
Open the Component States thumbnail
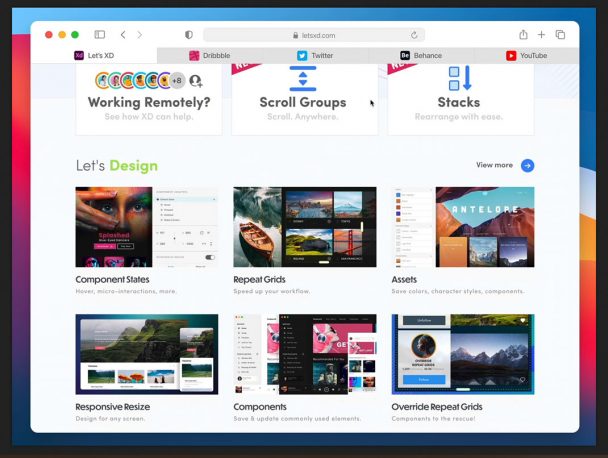[x=147, y=227]
